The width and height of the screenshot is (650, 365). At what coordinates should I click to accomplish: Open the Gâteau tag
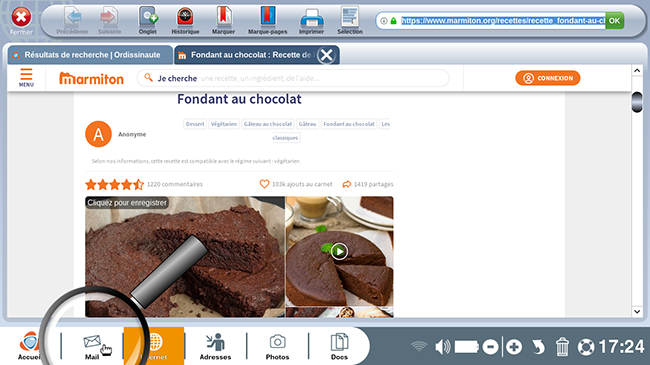coord(308,124)
